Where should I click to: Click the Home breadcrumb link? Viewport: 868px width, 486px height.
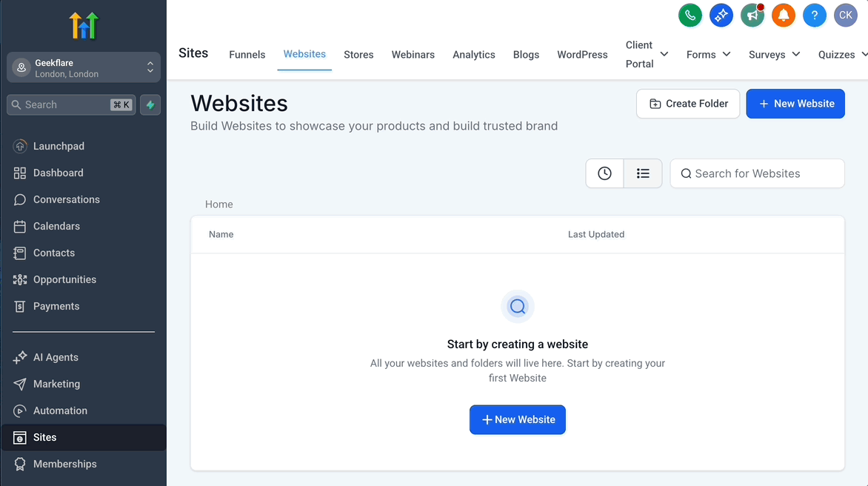(218, 204)
